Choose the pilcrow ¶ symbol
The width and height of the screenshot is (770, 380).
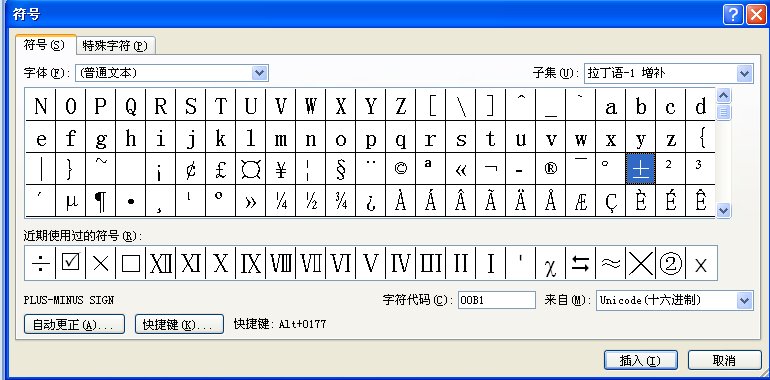101,201
